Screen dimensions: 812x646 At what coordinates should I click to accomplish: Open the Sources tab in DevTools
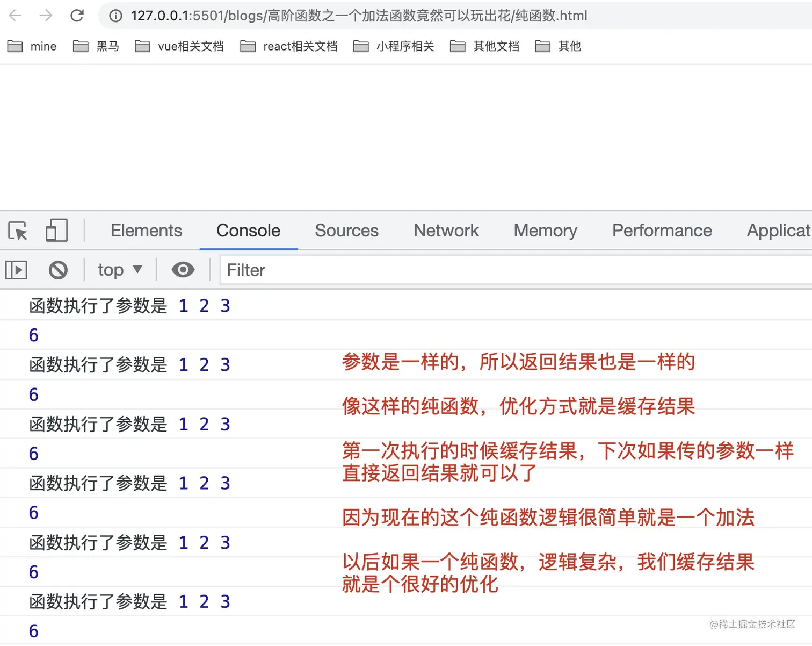pyautogui.click(x=346, y=231)
